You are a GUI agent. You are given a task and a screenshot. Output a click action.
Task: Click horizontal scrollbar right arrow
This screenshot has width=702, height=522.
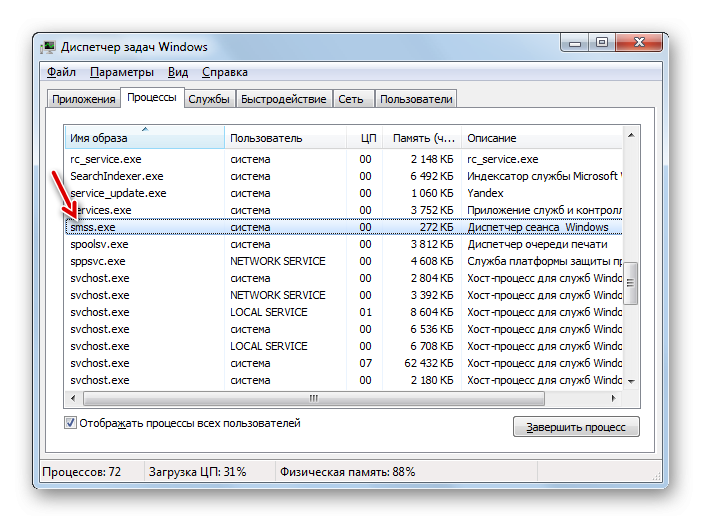614,398
